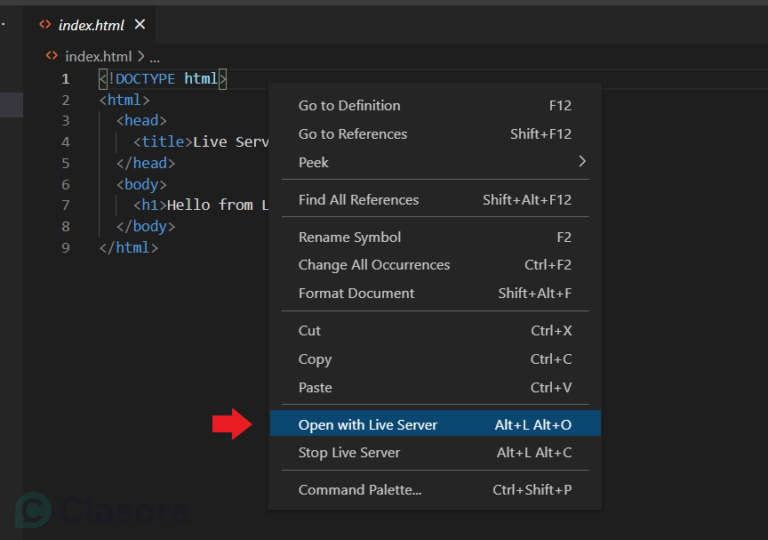This screenshot has height=540, width=768.
Task: Select Rename Symbol
Action: pyautogui.click(x=435, y=237)
